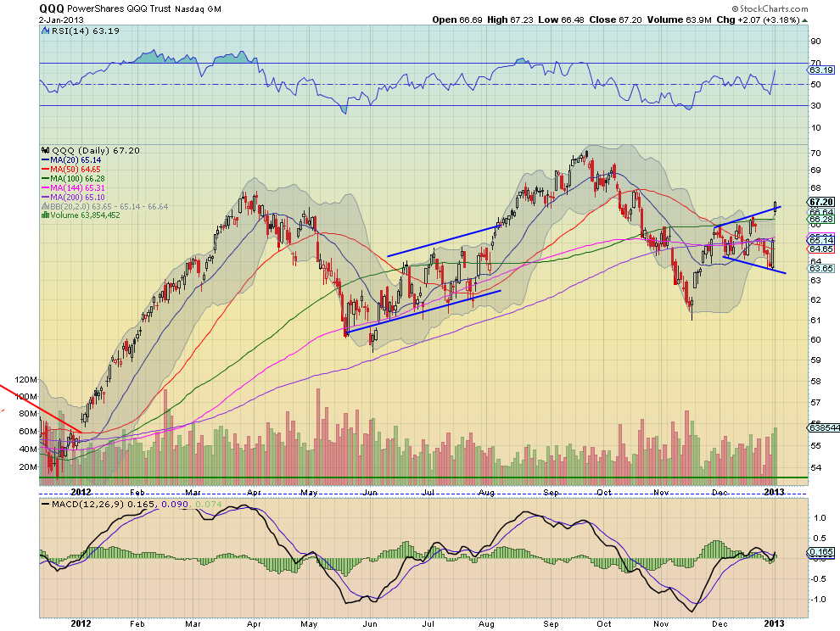Click the green 66.28 price axis tag
The width and height of the screenshot is (840, 631).
pyautogui.click(x=821, y=220)
